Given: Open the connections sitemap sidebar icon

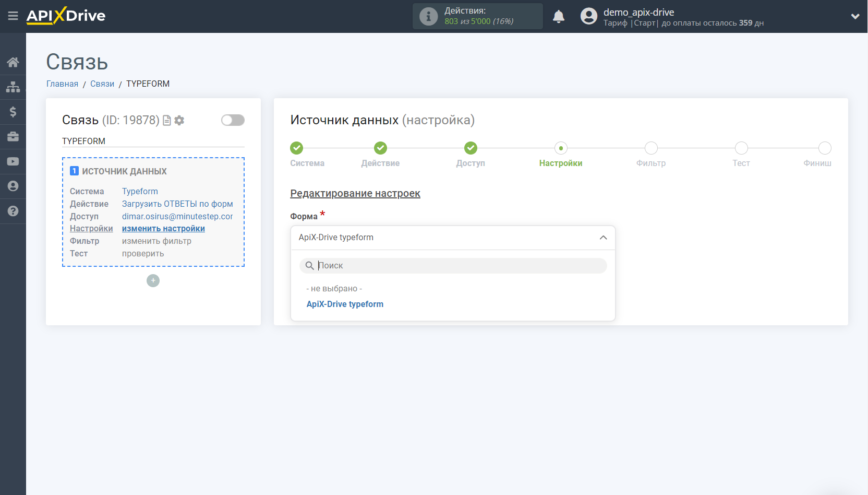Looking at the screenshot, I should coord(13,87).
